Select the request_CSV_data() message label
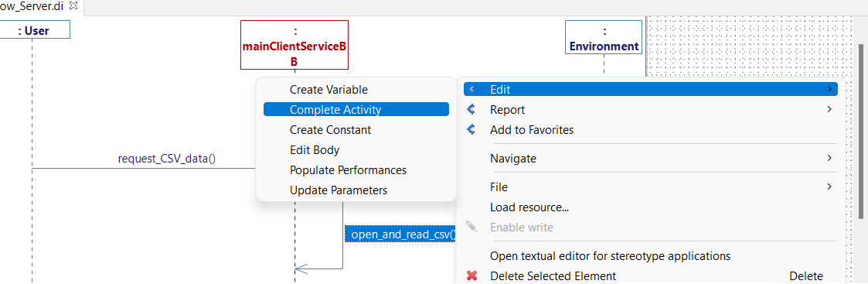 click(x=167, y=159)
